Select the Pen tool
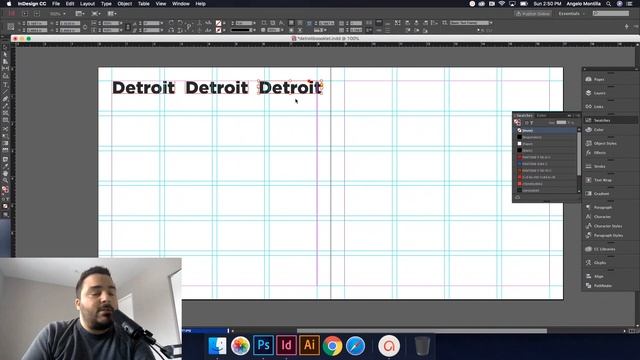 [5, 99]
